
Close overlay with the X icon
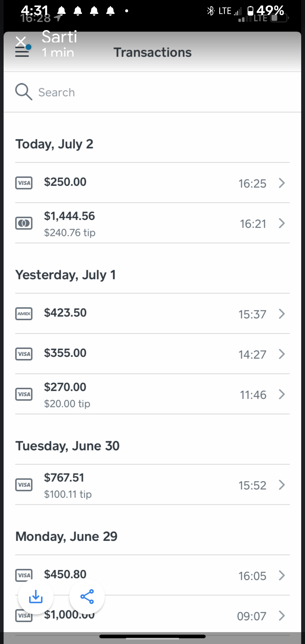21,41
